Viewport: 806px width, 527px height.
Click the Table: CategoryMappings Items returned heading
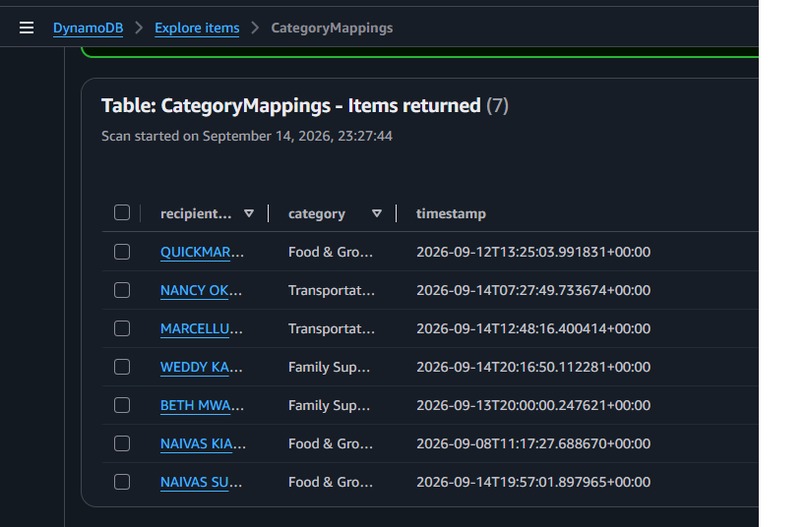[305, 105]
